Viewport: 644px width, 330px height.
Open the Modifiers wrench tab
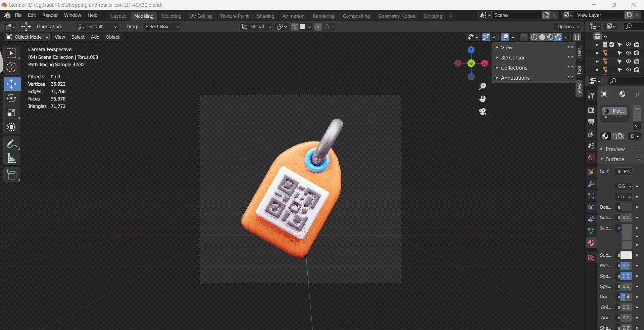pyautogui.click(x=591, y=184)
